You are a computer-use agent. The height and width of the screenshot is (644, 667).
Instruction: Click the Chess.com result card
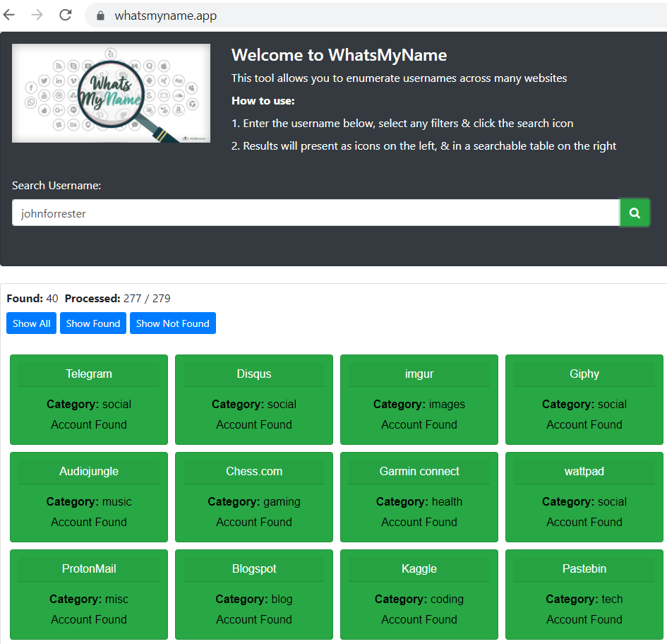pos(254,496)
